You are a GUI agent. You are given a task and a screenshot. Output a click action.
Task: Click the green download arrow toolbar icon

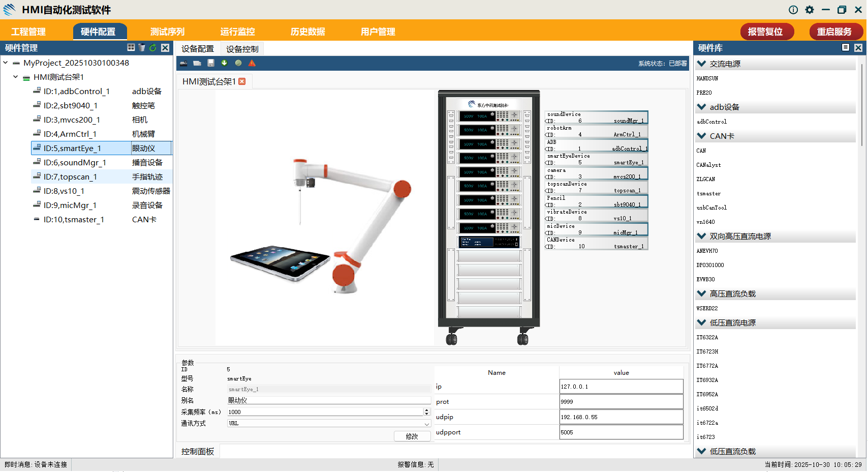click(x=224, y=63)
